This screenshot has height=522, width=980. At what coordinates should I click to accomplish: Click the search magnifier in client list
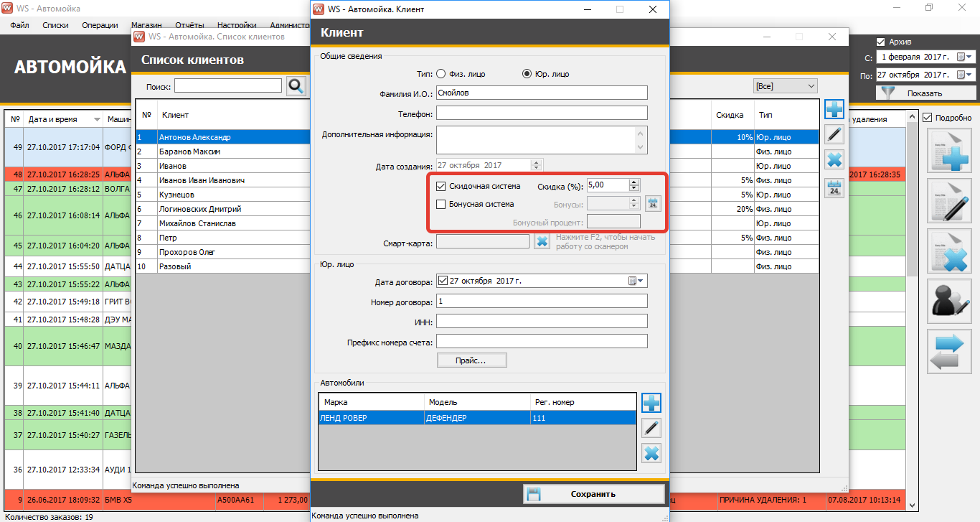point(296,86)
